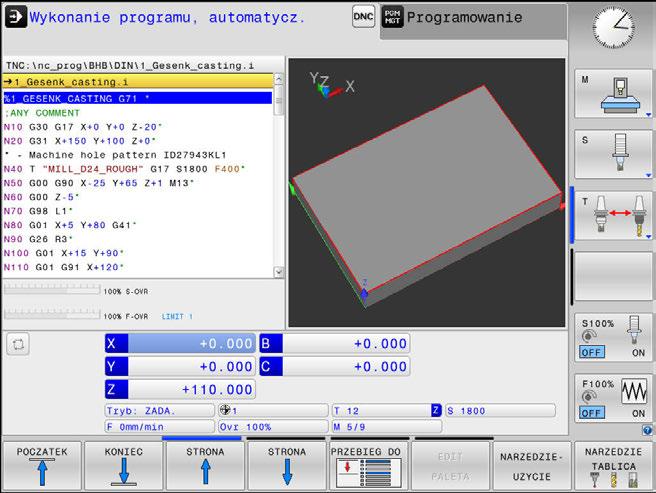Open the T tool change panel
The height and width of the screenshot is (493, 656).
[x=613, y=216]
